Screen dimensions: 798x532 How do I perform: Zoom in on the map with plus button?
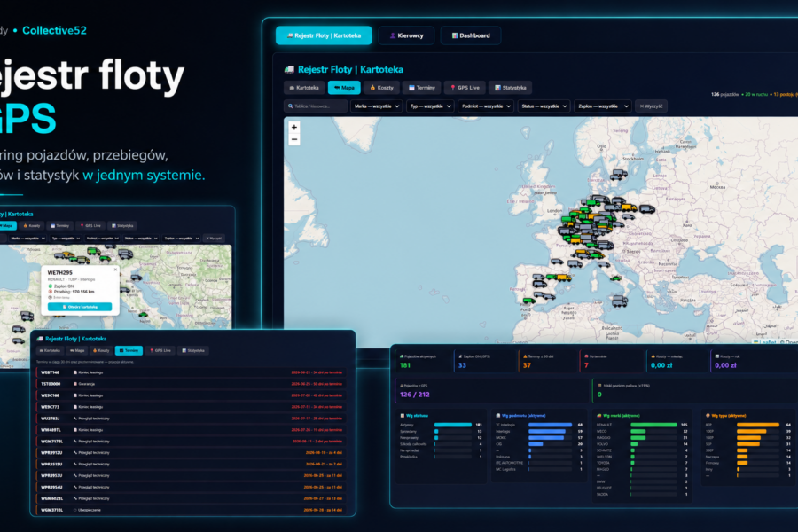[x=294, y=128]
